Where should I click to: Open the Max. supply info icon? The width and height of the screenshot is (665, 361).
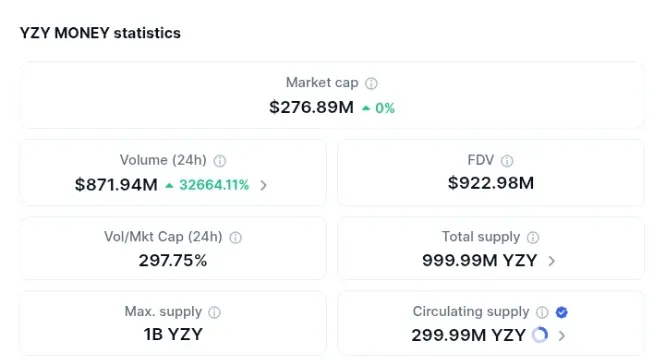tap(214, 313)
